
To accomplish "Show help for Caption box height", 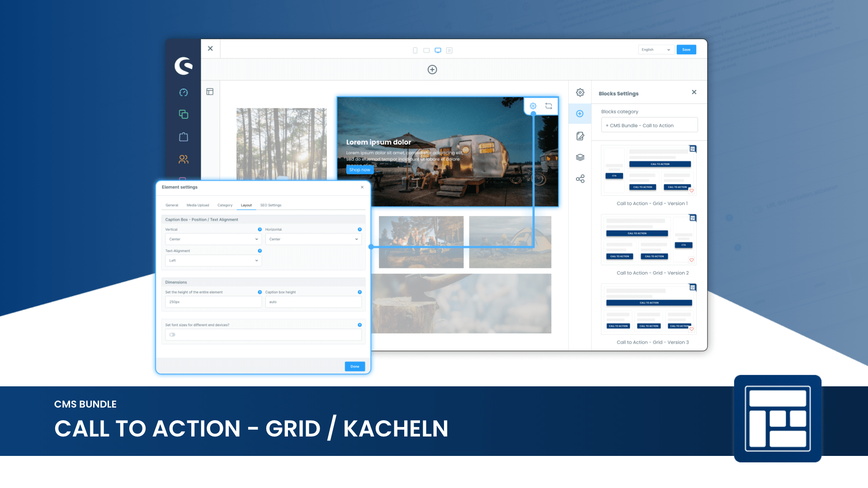I will (360, 292).
